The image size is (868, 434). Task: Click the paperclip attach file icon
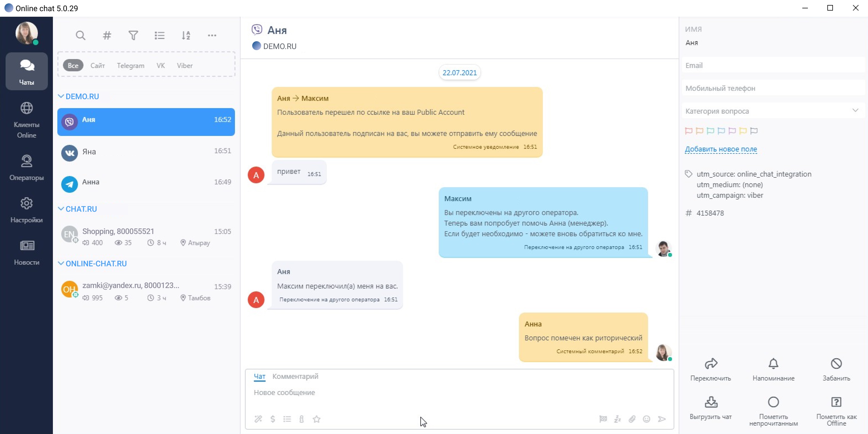(632, 419)
